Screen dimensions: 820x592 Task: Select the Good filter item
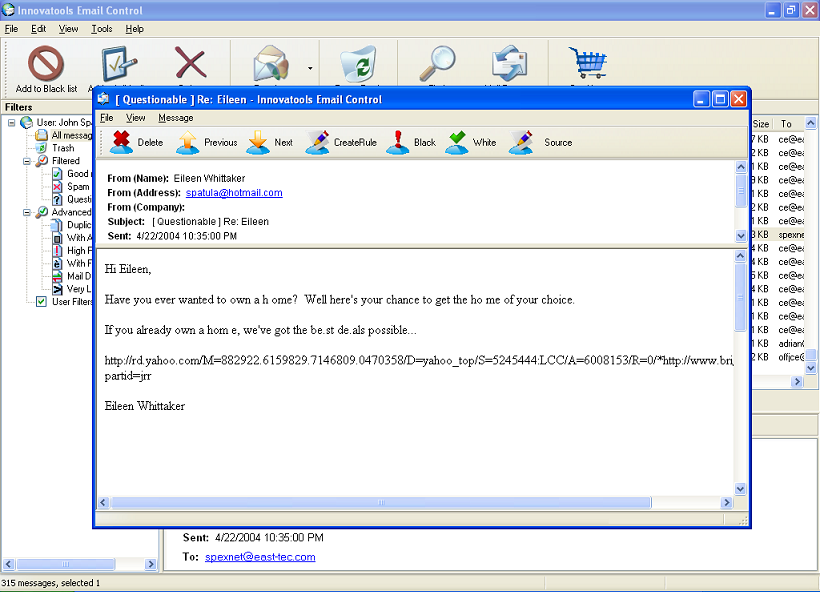(x=77, y=174)
